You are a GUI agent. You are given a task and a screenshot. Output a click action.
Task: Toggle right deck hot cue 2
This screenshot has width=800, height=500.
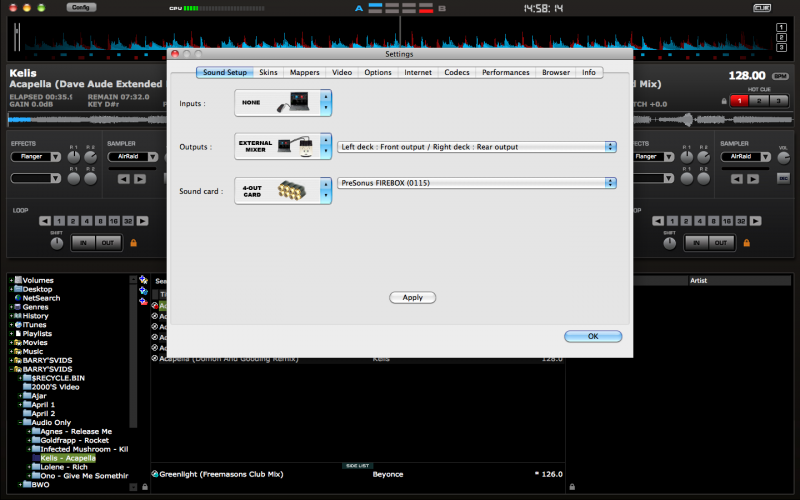point(755,100)
